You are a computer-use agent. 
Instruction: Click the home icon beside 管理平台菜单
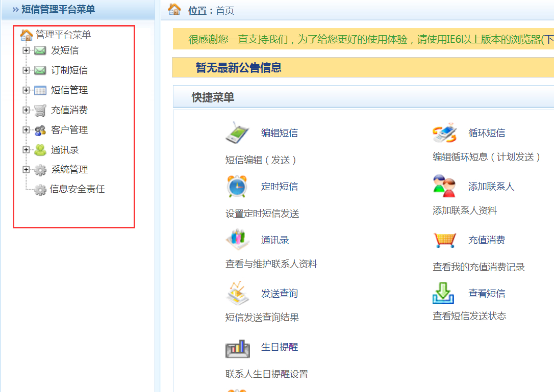pos(27,35)
